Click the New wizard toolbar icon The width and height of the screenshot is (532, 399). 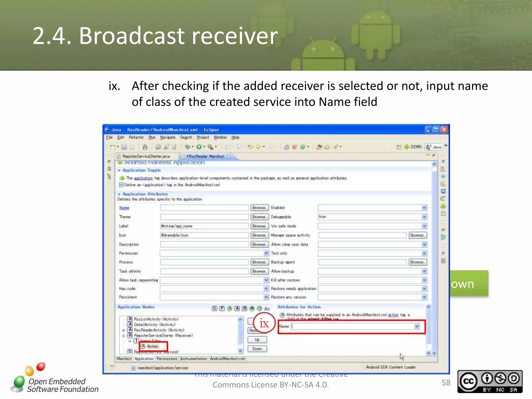[112, 147]
